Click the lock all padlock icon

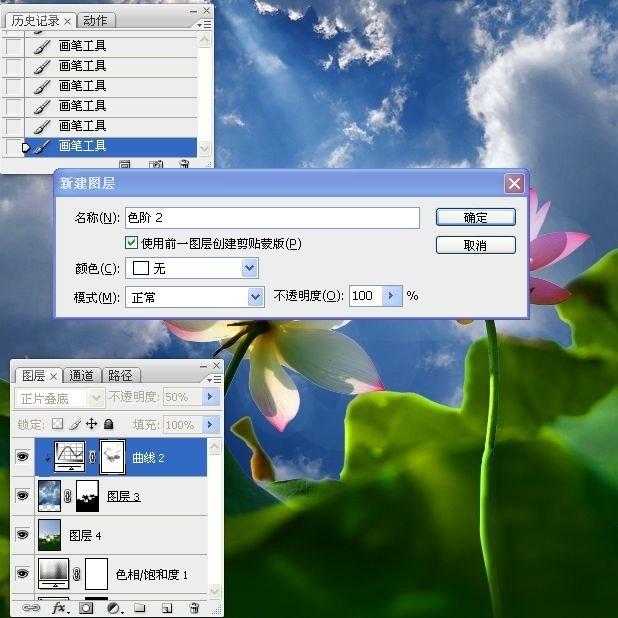pyautogui.click(x=108, y=424)
